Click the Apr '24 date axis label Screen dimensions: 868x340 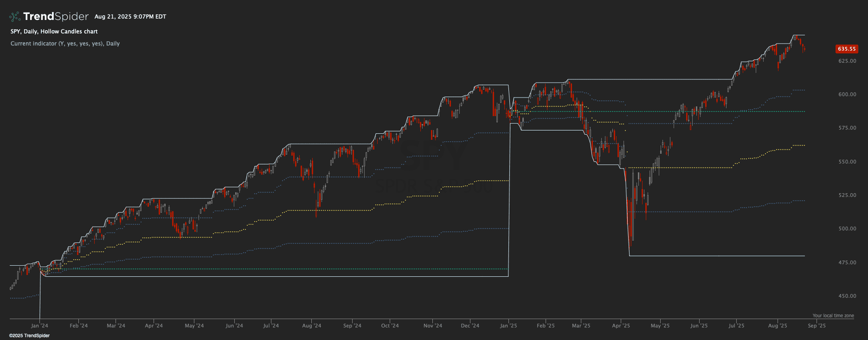click(154, 326)
